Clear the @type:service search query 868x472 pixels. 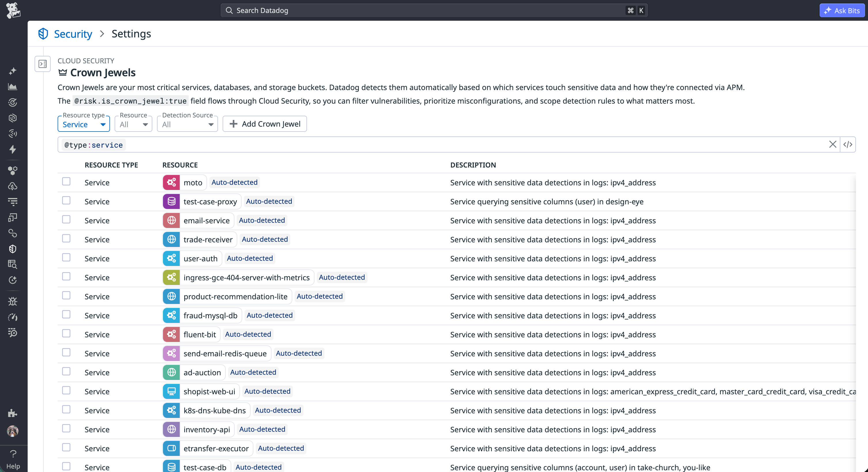click(833, 144)
